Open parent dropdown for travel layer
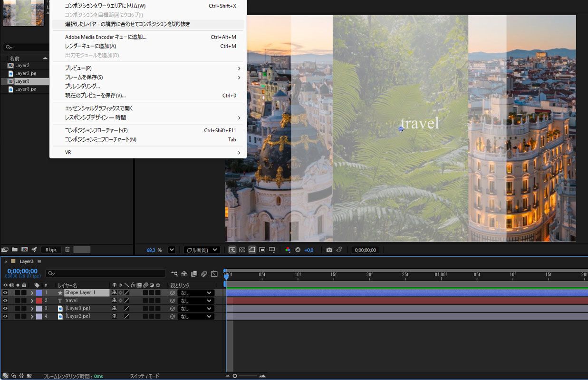The width and height of the screenshot is (588, 380). (196, 301)
